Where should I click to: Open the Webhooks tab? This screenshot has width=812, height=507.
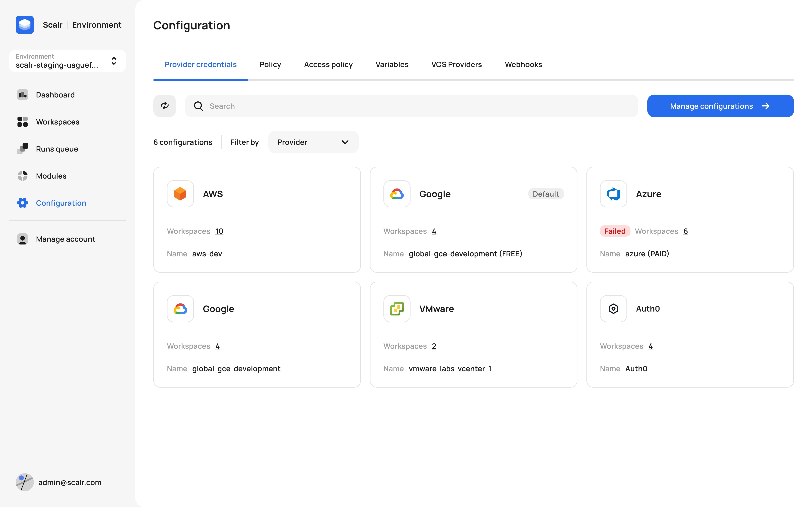(x=523, y=64)
